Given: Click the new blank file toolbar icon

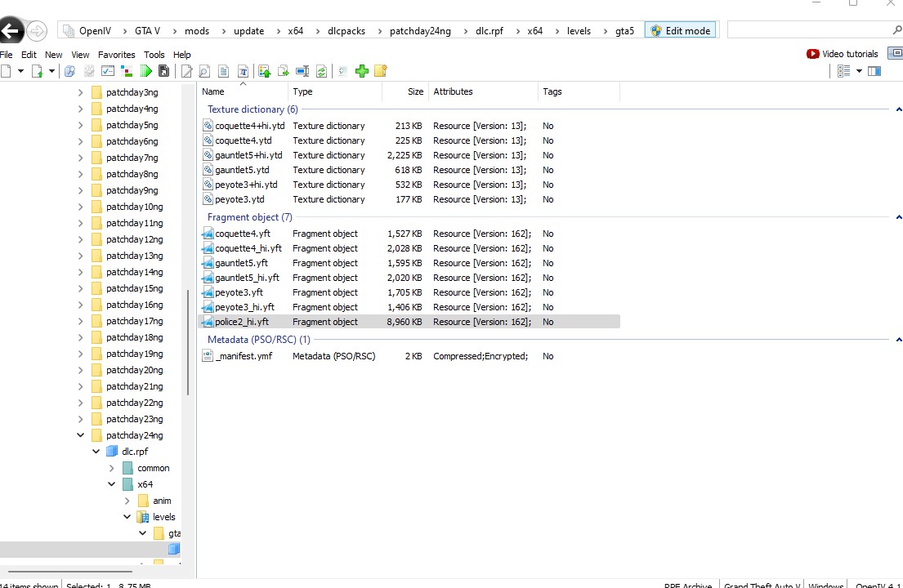Looking at the screenshot, I should pos(7,71).
